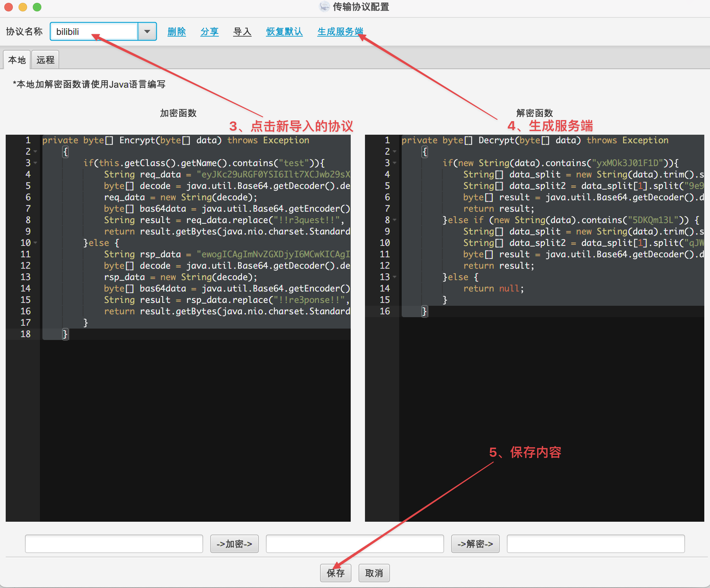This screenshot has width=710, height=588.
Task: Open the protocol name dropdown arrow
Action: 147,32
